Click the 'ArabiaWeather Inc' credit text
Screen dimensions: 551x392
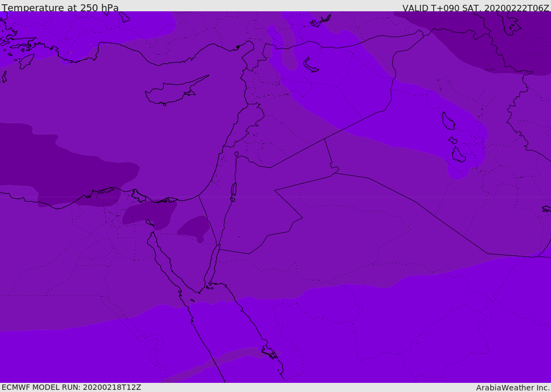pyautogui.click(x=512, y=388)
